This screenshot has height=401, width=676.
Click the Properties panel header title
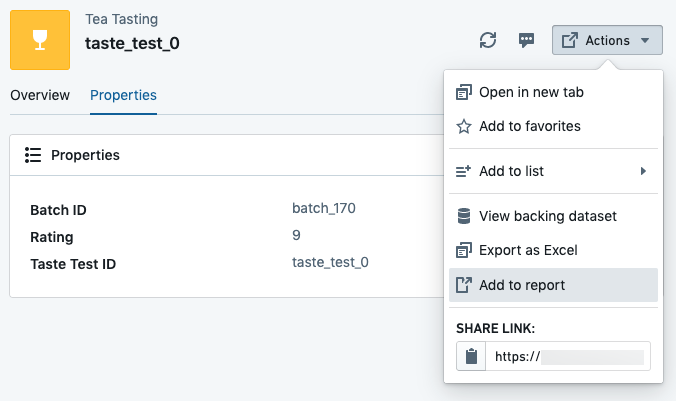[85, 155]
